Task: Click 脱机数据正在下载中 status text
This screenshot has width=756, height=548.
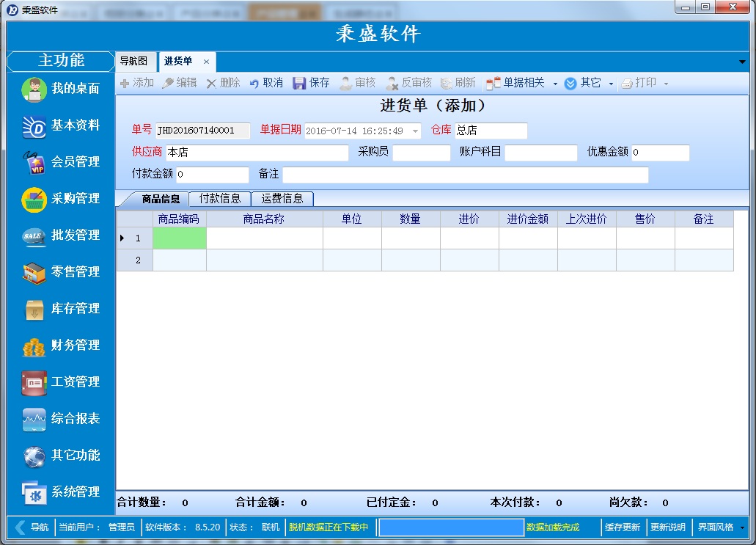Action: coord(329,527)
